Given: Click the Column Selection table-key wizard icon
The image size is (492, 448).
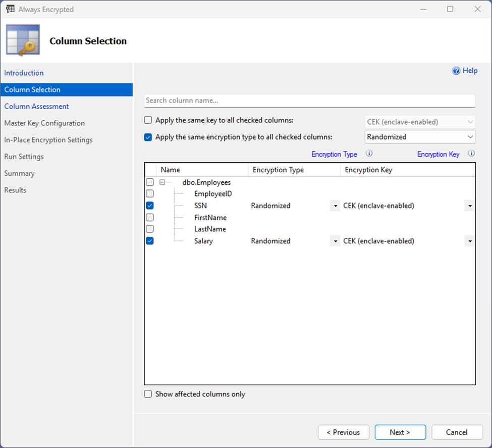Looking at the screenshot, I should [x=23, y=40].
